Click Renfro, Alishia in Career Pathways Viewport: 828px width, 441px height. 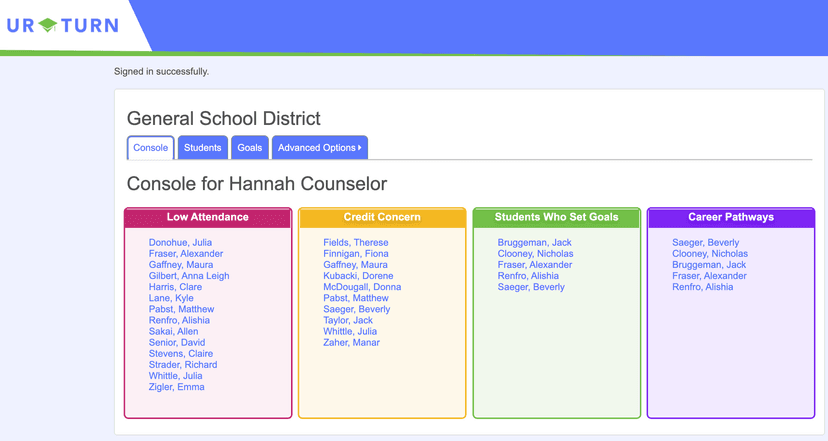(x=702, y=287)
